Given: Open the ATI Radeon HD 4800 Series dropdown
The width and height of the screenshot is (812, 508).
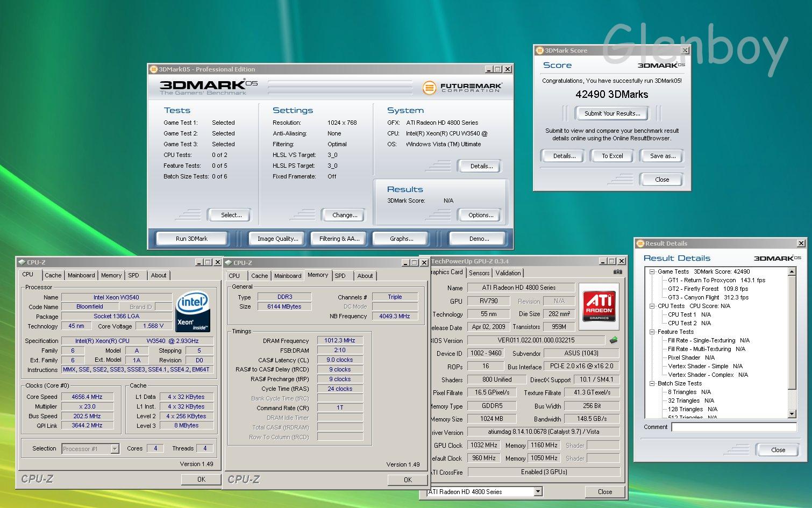Looking at the screenshot, I should click(x=538, y=491).
